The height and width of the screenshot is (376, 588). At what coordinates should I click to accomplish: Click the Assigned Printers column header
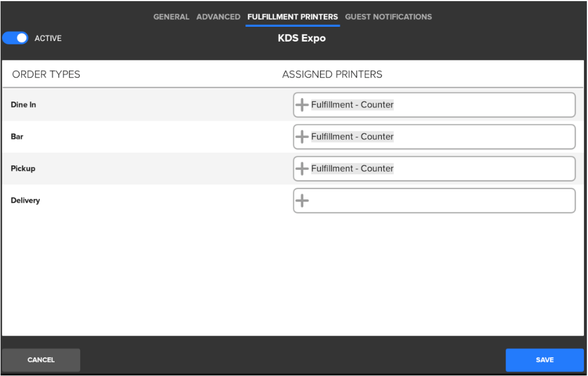pos(332,75)
